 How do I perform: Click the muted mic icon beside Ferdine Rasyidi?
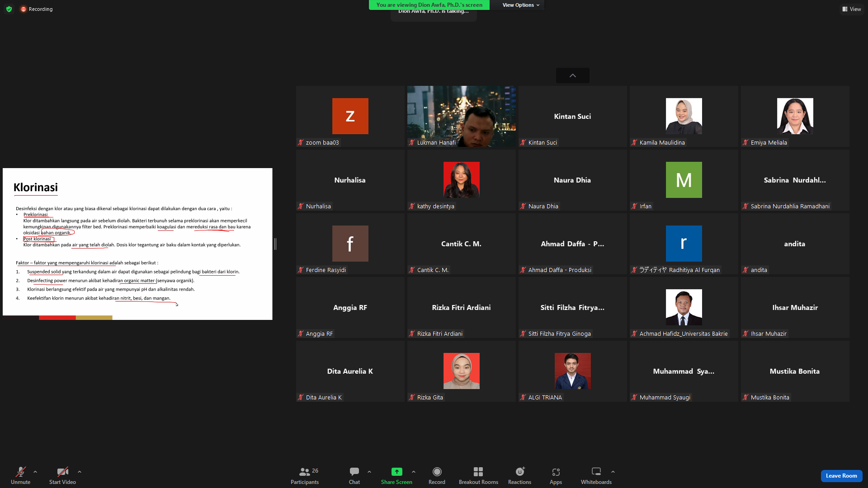tap(301, 270)
